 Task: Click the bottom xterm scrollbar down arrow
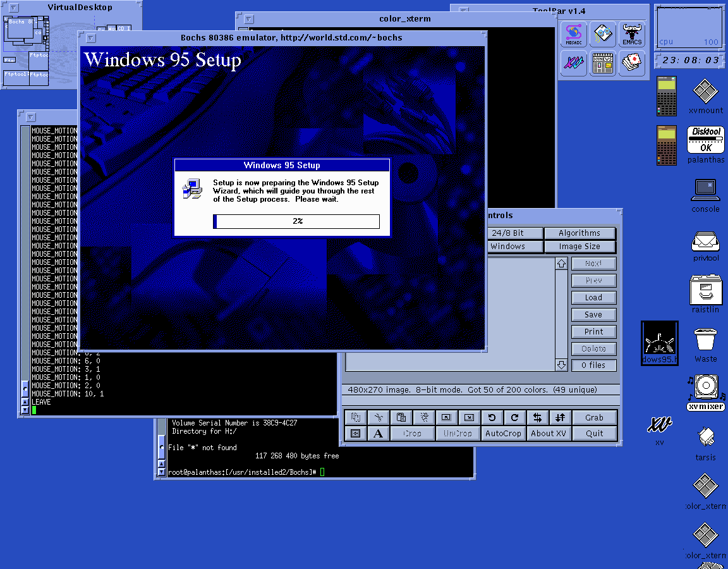coord(162,472)
